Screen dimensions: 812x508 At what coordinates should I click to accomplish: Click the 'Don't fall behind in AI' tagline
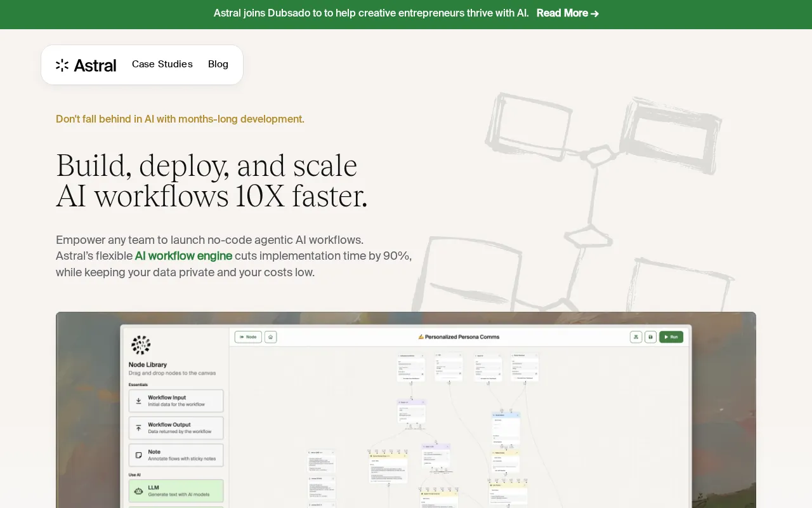180,119
